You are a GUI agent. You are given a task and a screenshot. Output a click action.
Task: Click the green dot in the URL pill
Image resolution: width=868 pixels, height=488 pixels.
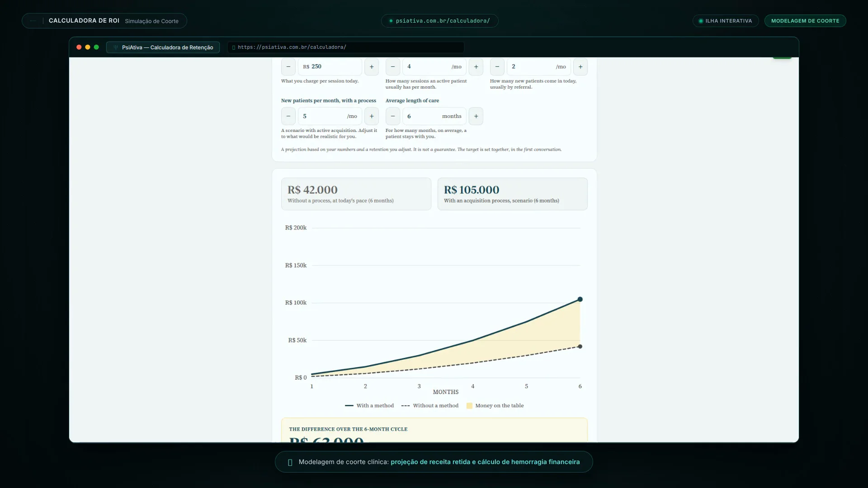(391, 21)
